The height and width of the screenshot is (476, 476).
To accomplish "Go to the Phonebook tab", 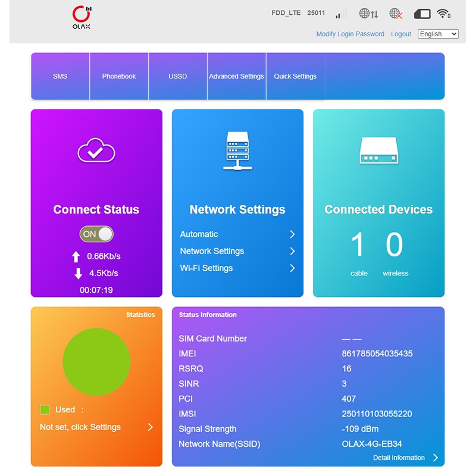I will click(119, 76).
